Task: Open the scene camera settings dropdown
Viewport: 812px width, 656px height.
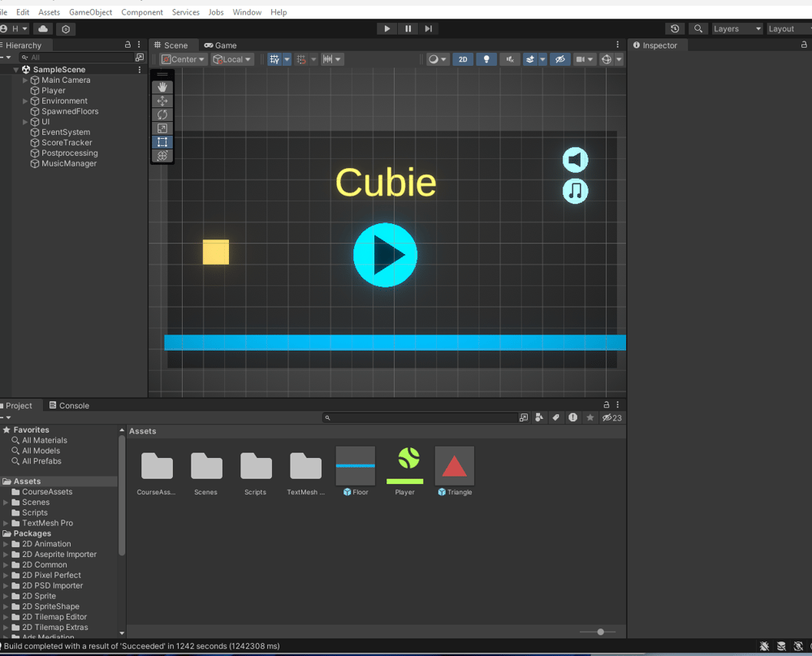Action: pos(585,59)
